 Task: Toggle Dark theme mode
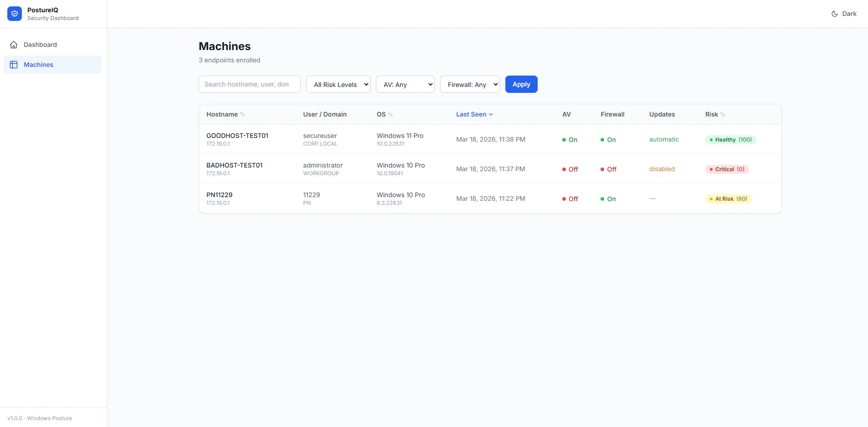844,14
